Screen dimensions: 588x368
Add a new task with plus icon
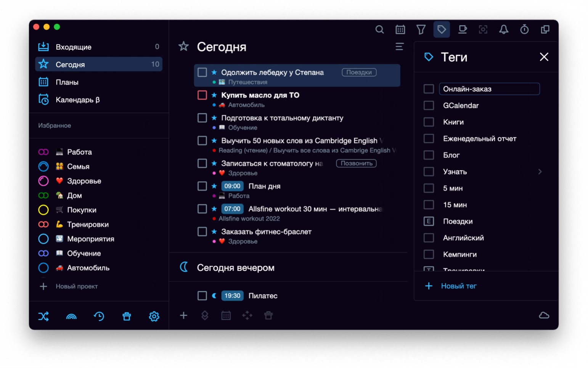183,315
